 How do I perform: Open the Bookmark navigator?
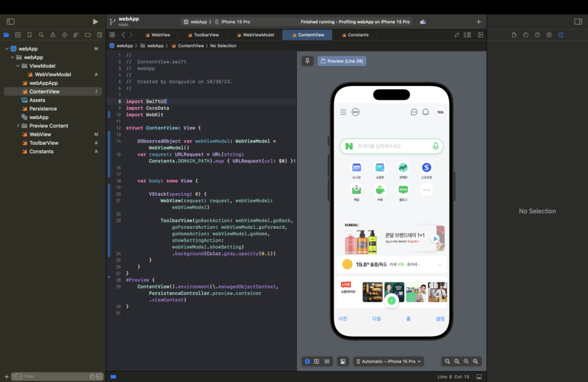pyautogui.click(x=29, y=35)
